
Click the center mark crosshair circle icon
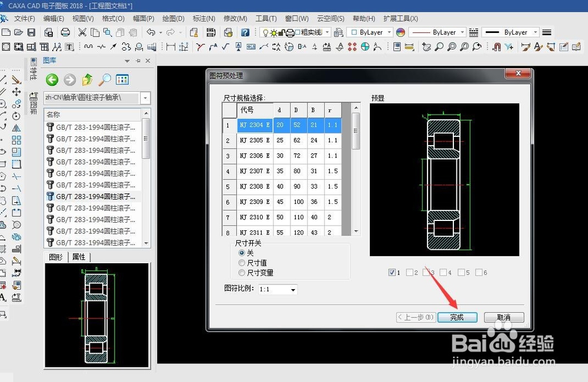(x=365, y=46)
